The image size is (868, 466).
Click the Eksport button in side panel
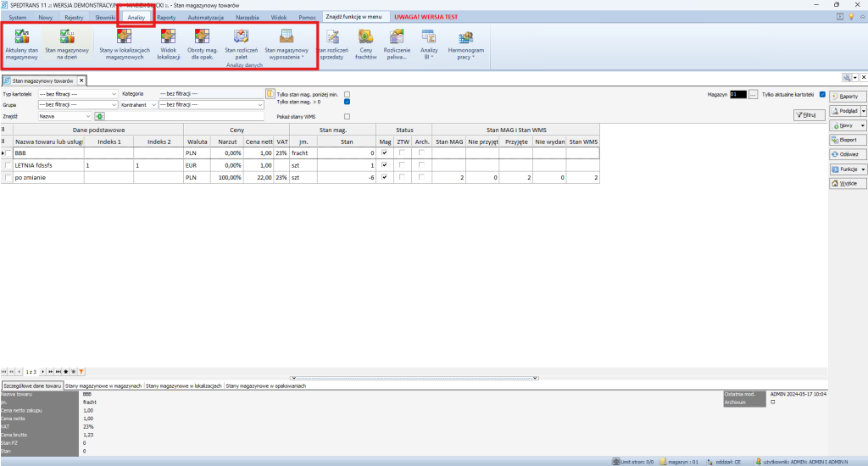847,140
